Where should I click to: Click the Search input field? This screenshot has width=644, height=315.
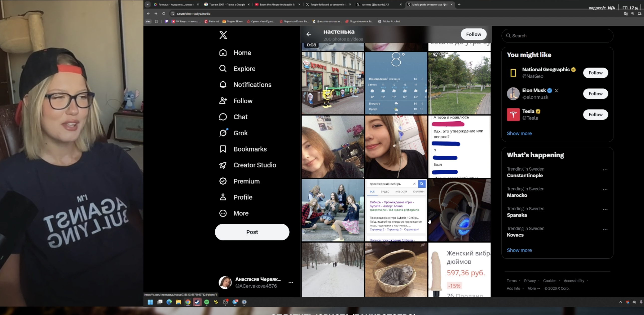click(557, 36)
